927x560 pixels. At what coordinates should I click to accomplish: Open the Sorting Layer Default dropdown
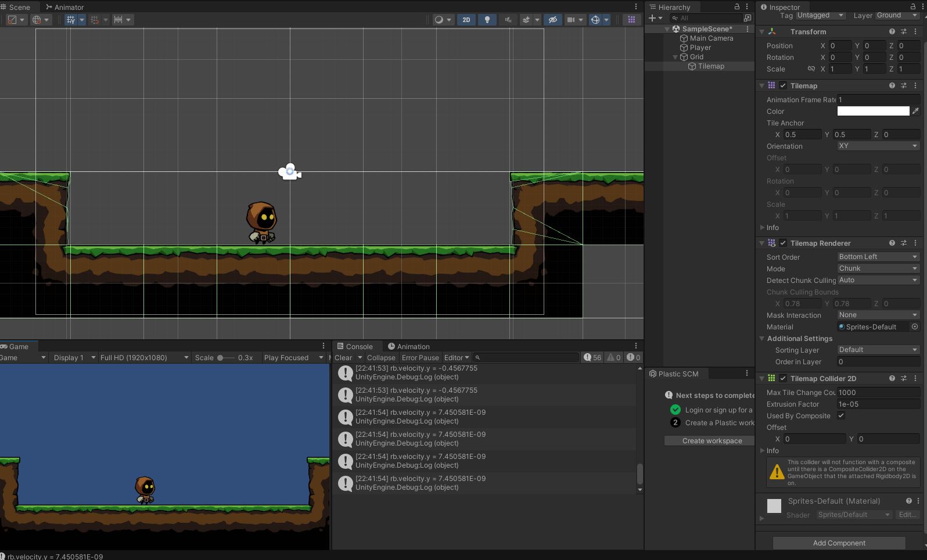pyautogui.click(x=878, y=350)
